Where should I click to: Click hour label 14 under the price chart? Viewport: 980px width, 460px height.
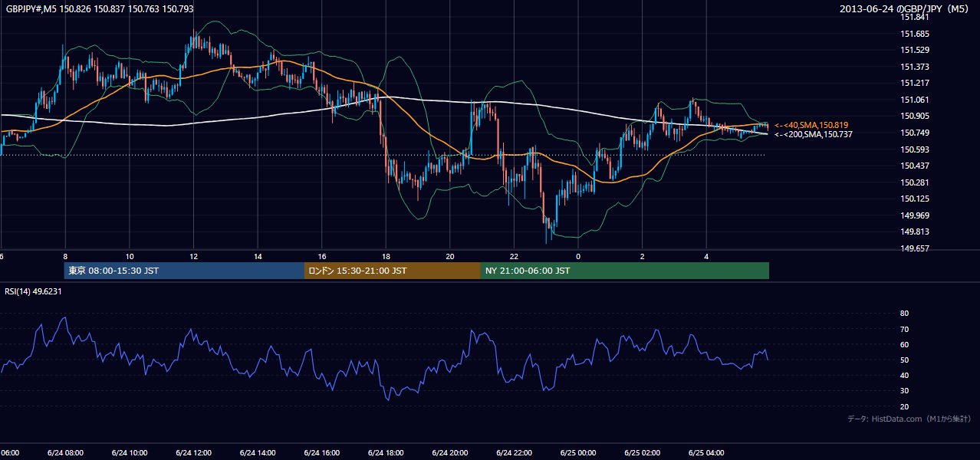coord(258,256)
